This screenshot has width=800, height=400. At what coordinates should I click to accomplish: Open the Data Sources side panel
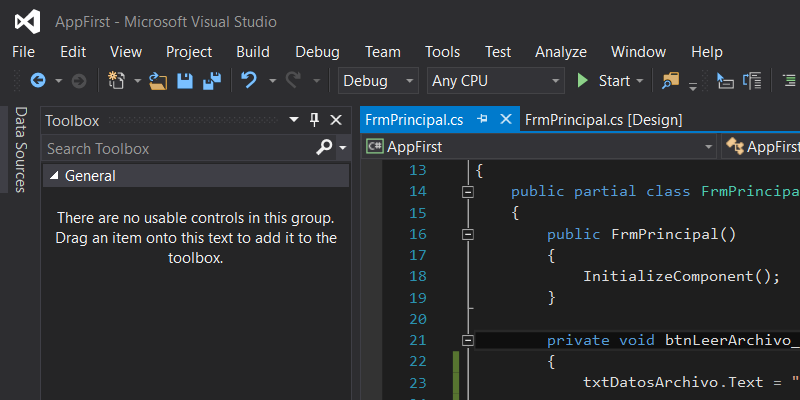point(19,150)
